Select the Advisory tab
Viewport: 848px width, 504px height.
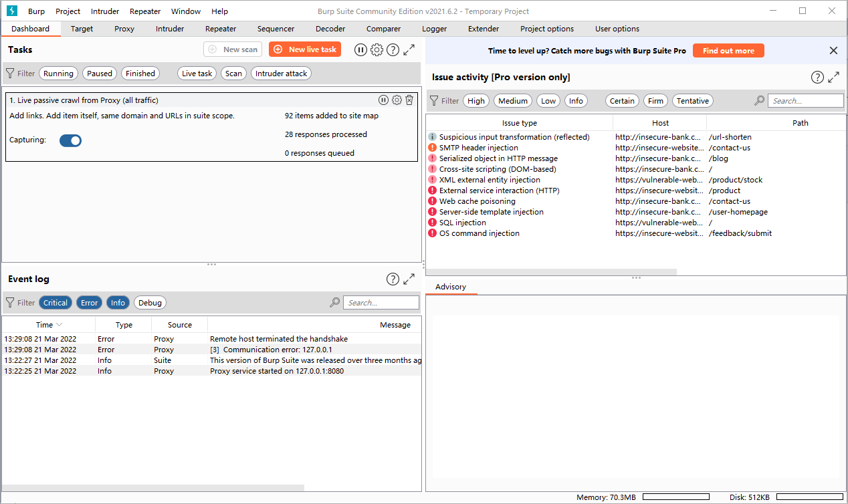(x=451, y=287)
